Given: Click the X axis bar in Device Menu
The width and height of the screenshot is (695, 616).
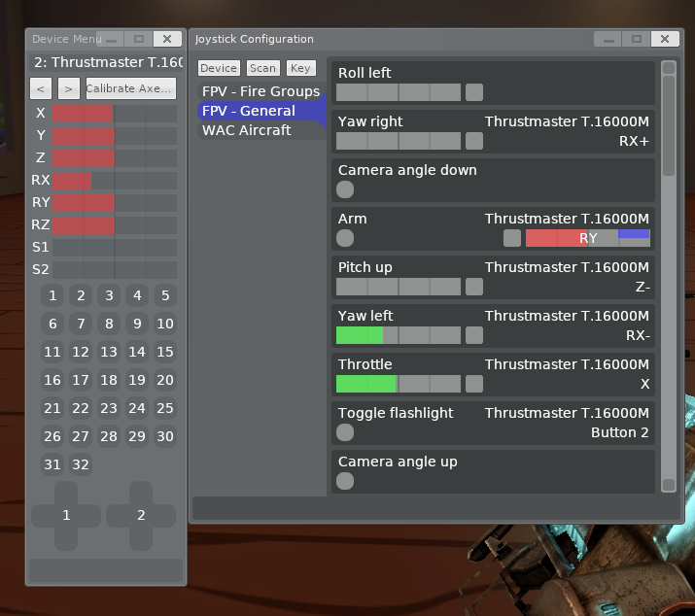Looking at the screenshot, I should click(115, 114).
